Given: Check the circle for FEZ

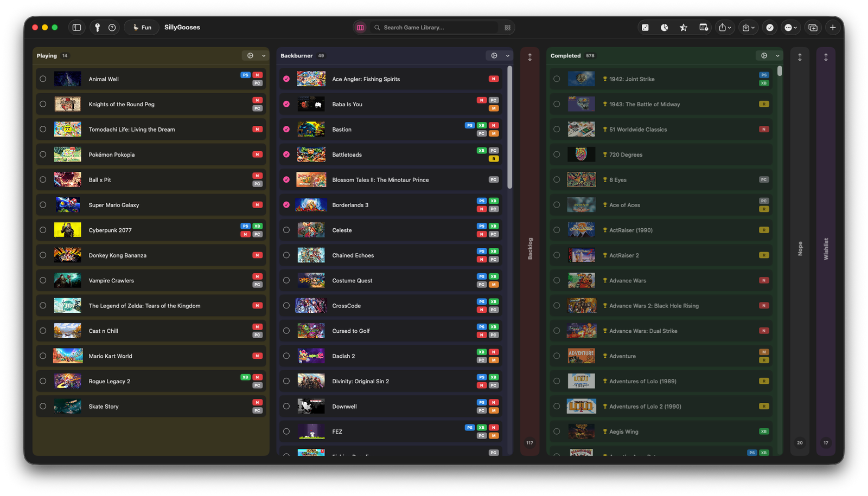Looking at the screenshot, I should [286, 431].
